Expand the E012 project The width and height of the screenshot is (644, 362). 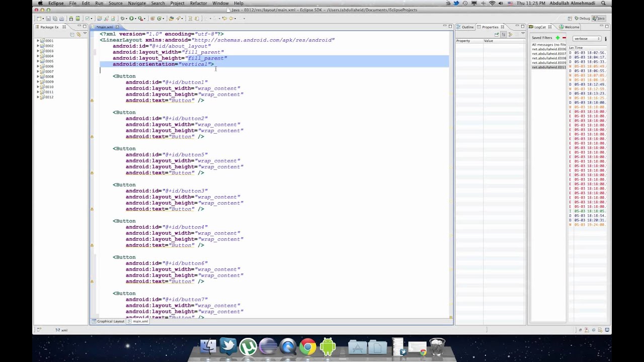[x=38, y=97]
